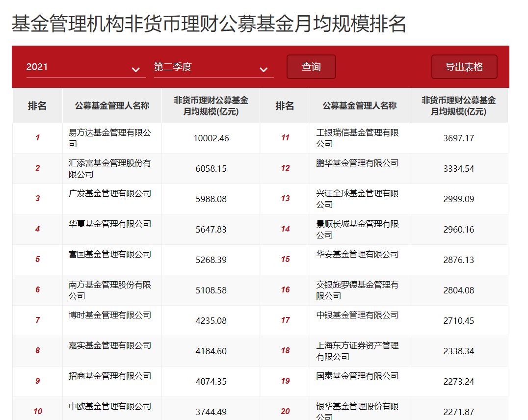Click the value 2960.16
Image resolution: width=528 pixels, height=420 pixels.
pos(459,230)
